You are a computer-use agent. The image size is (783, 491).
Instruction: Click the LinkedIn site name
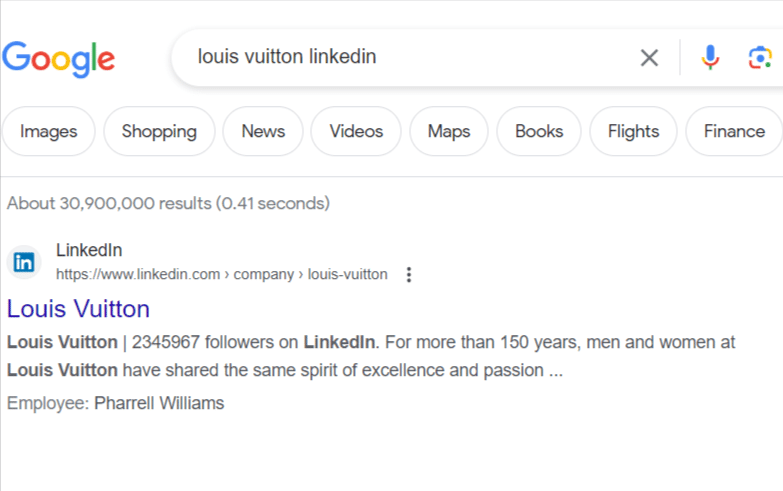tap(89, 251)
